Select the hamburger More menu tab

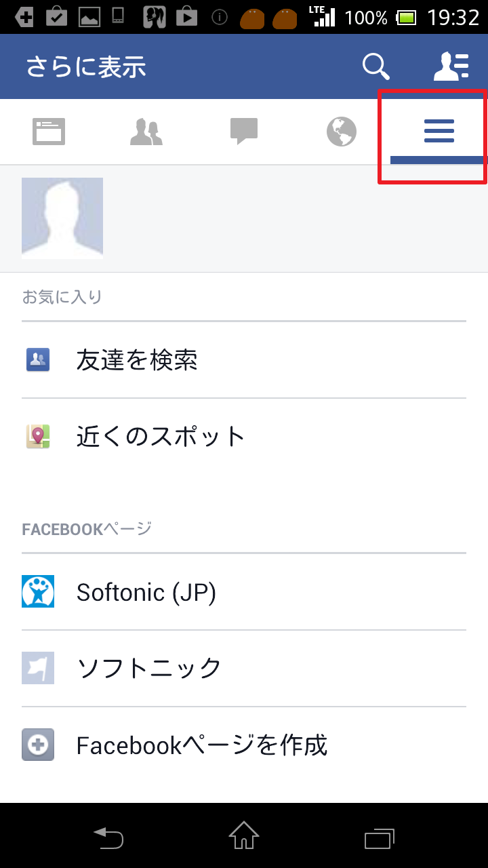pyautogui.click(x=439, y=131)
